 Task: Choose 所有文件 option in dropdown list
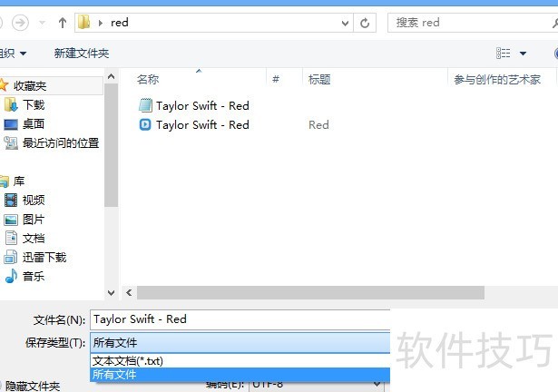pos(115,374)
